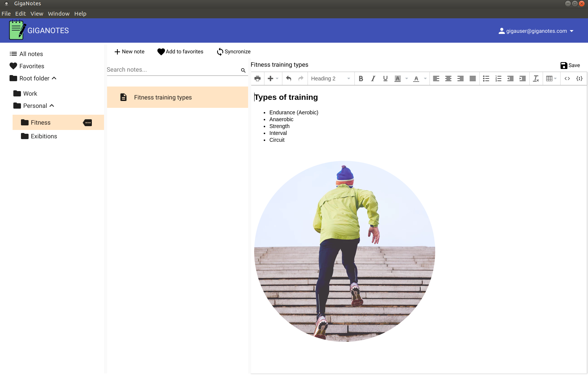Screen dimensions: 588x375
Task: Undo the last edit
Action: click(x=289, y=79)
